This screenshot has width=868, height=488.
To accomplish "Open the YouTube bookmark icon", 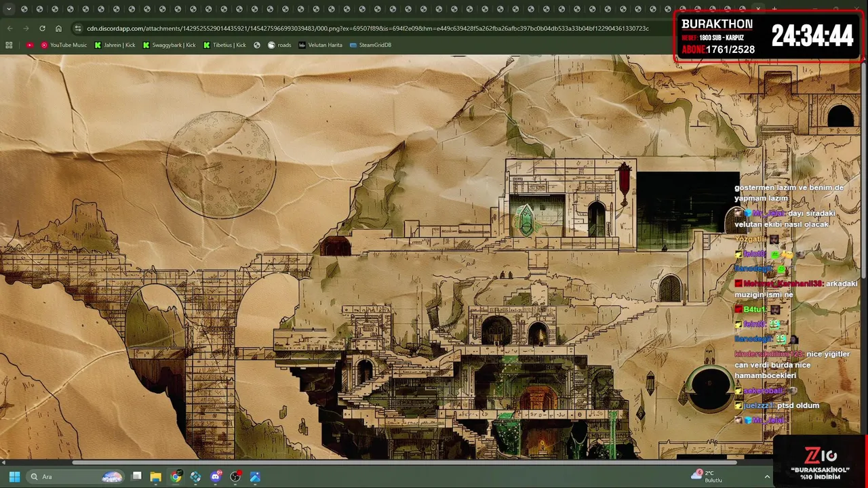I will [30, 45].
